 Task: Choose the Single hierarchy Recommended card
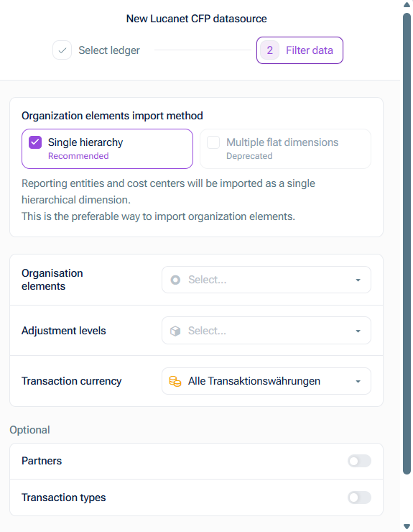coord(107,149)
